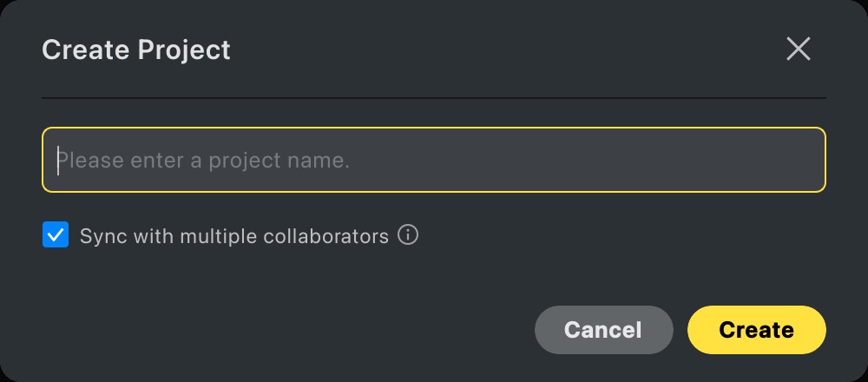The image size is (868, 382).
Task: Show info about syncing with collaborators
Action: tap(408, 235)
